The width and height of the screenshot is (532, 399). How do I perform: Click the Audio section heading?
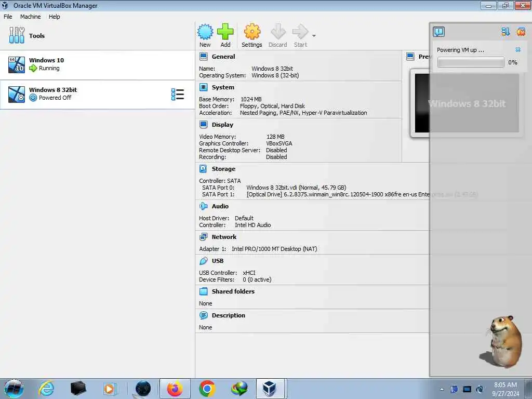coord(220,206)
